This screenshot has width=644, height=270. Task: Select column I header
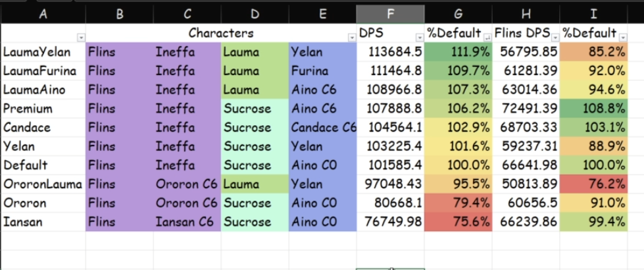click(593, 14)
